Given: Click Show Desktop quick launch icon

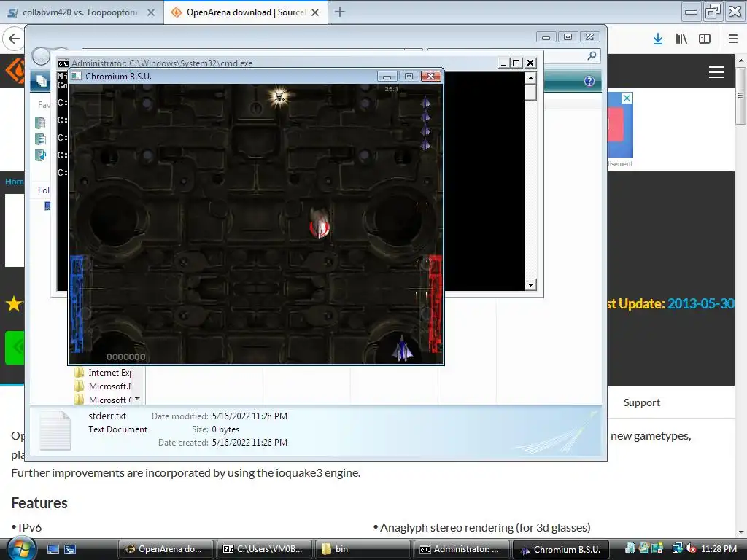Looking at the screenshot, I should (x=53, y=549).
